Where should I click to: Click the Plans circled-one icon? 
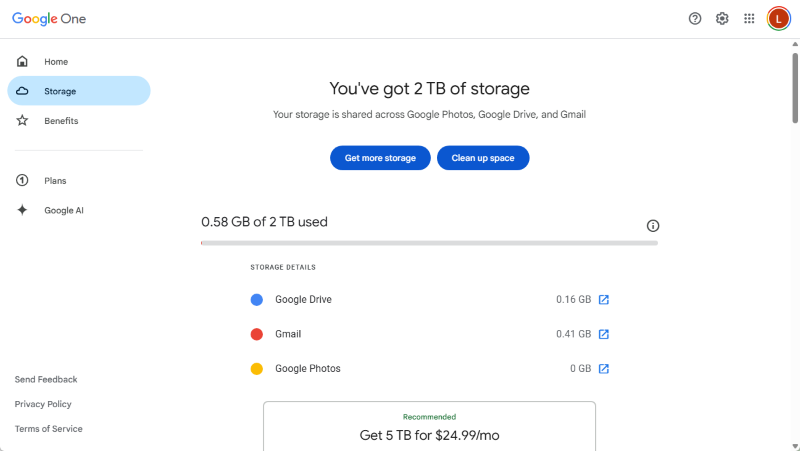(22, 180)
